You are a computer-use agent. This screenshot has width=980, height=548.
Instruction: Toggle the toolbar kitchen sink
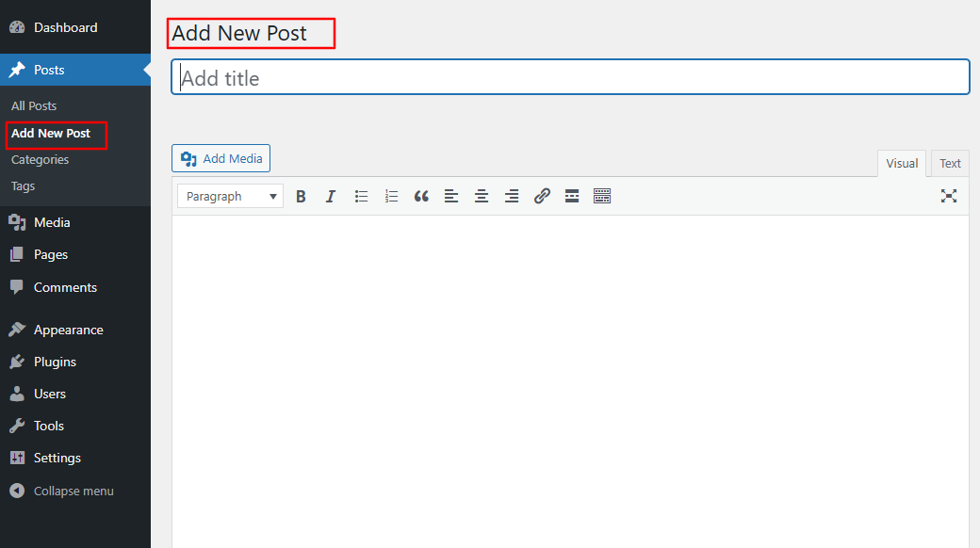(x=602, y=196)
